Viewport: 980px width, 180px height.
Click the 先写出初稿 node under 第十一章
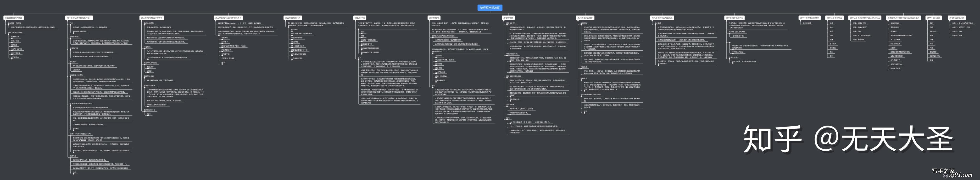(807, 24)
